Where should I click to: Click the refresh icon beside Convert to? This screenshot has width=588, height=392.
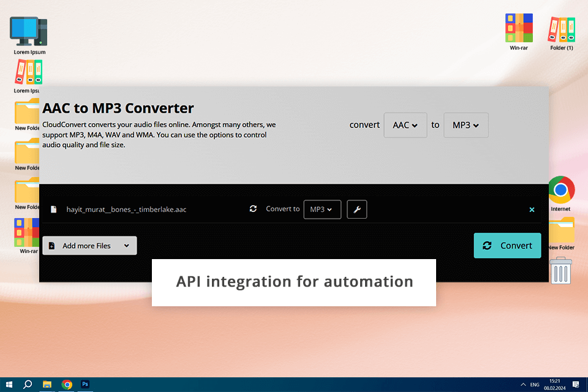click(x=253, y=209)
